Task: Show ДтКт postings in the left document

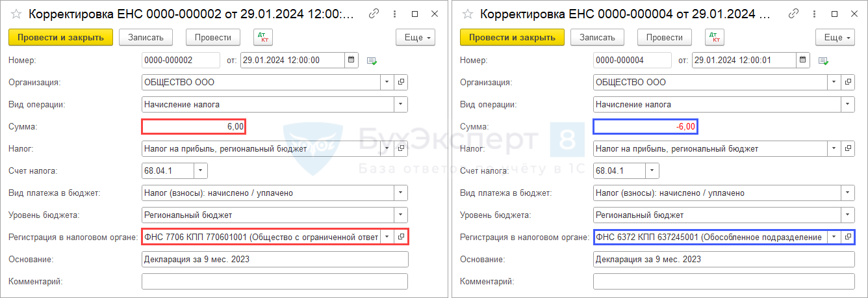Action: pyautogui.click(x=262, y=37)
